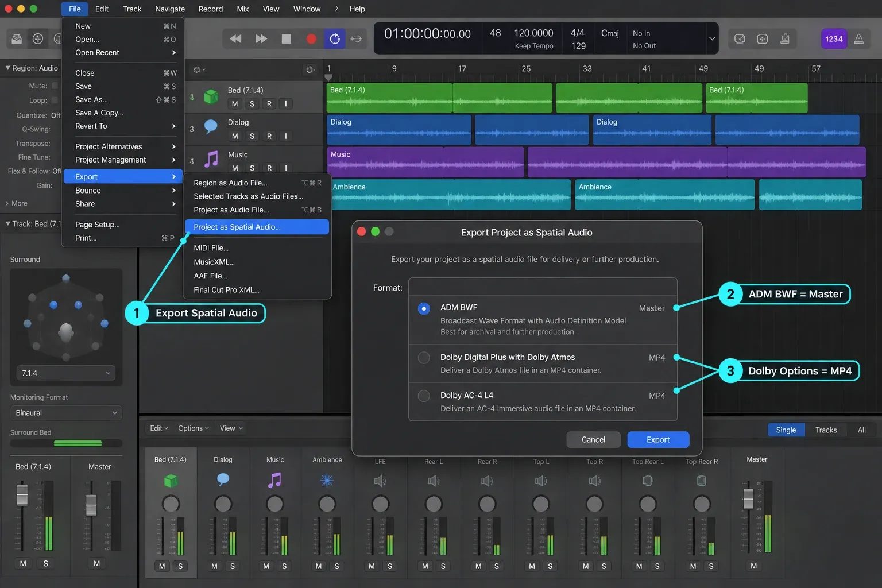Viewport: 882px width, 588px height.
Task: Click the Master fader in the mixer
Action: 748,498
